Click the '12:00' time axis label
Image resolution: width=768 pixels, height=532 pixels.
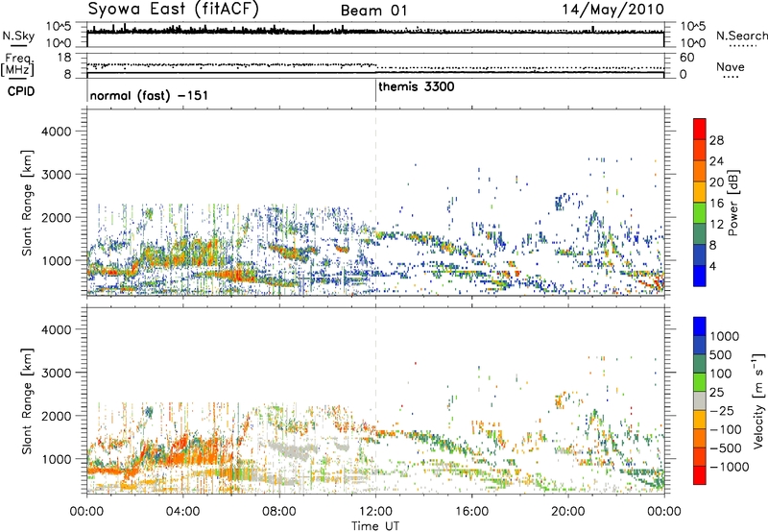point(375,512)
